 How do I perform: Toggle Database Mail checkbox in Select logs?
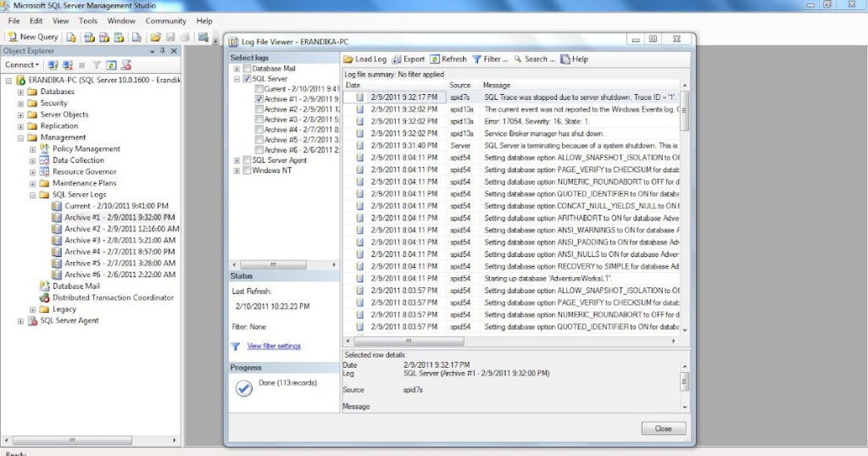[x=247, y=69]
